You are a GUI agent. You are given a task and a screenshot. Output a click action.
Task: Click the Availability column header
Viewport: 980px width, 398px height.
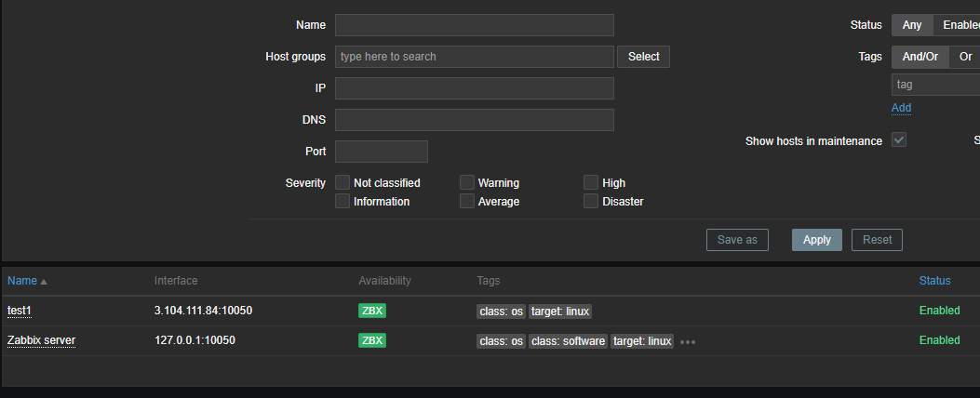[385, 281]
